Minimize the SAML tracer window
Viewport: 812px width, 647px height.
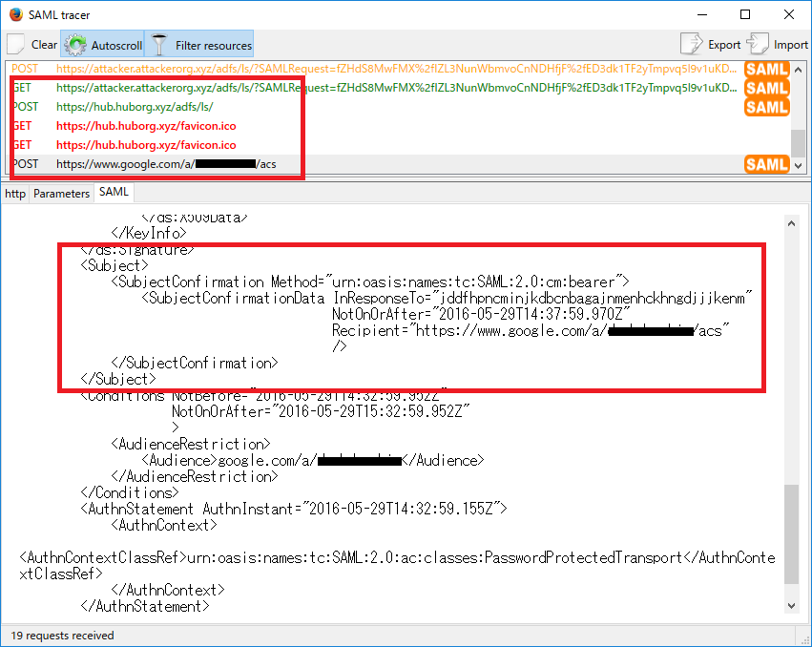(702, 14)
